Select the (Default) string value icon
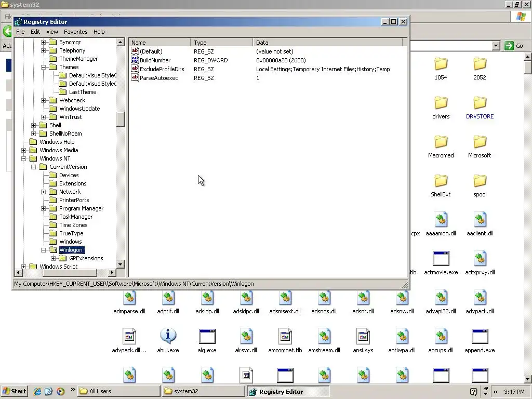The height and width of the screenshot is (399, 532). click(x=135, y=51)
